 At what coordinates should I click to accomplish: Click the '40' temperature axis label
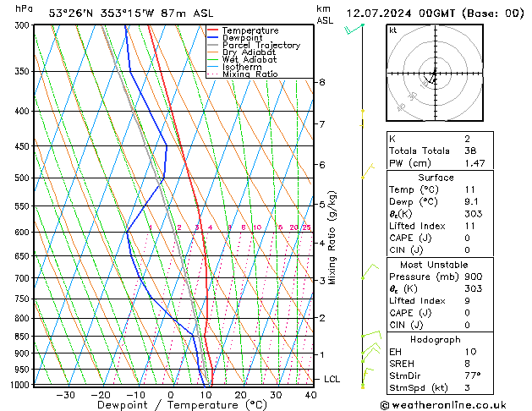pos(310,396)
